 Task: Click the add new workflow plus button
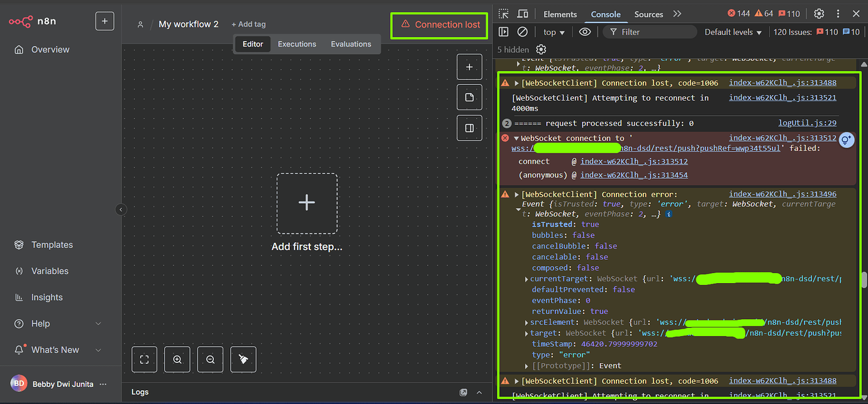[x=104, y=21]
